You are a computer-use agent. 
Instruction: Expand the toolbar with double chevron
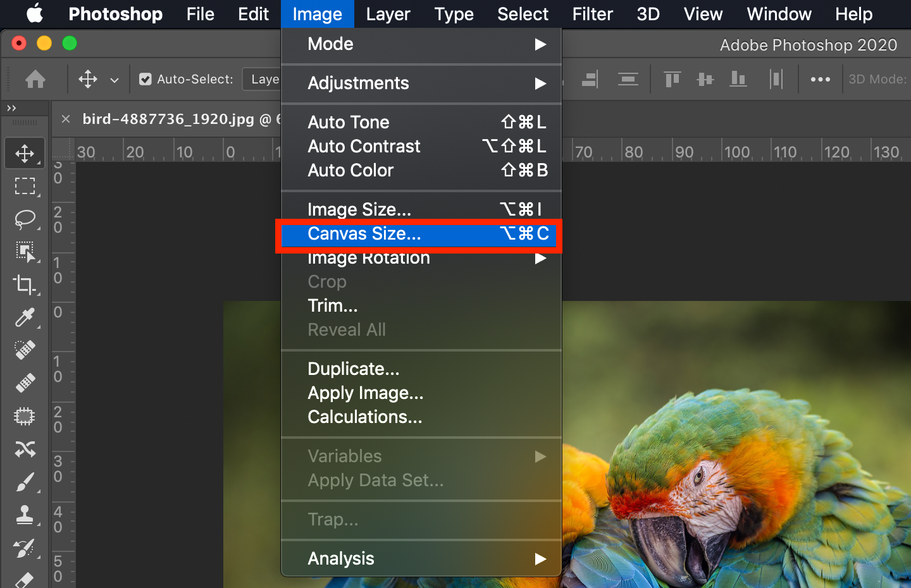point(11,108)
